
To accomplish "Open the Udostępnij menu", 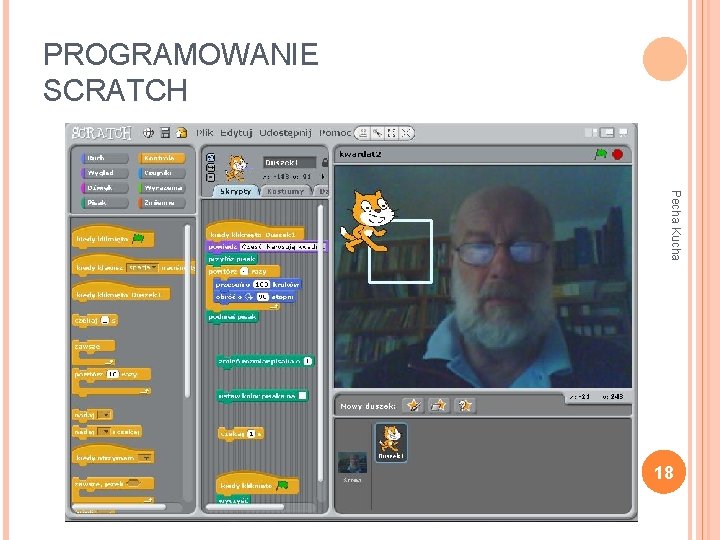I will 285,133.
